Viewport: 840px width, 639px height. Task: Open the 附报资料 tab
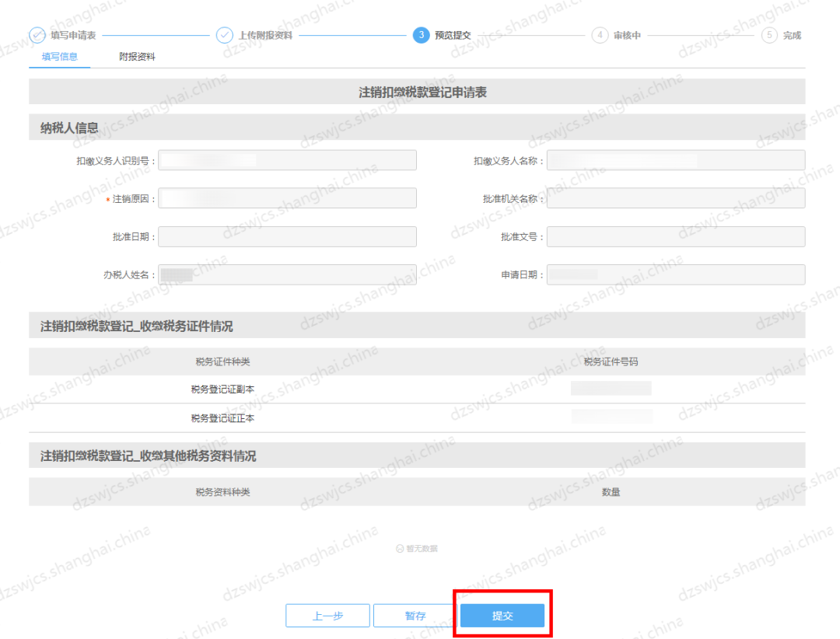[137, 56]
